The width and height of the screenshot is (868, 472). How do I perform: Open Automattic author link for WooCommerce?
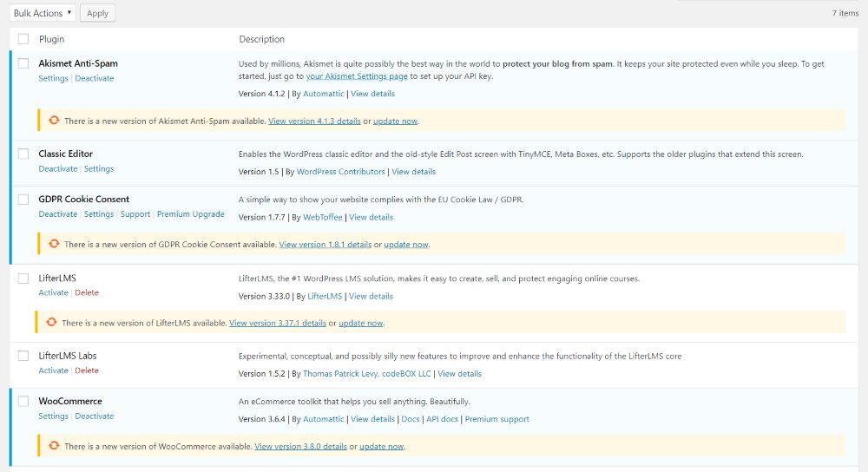click(323, 419)
